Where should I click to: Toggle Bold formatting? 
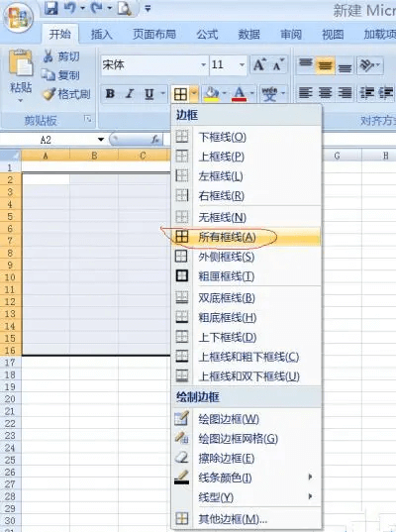[110, 94]
